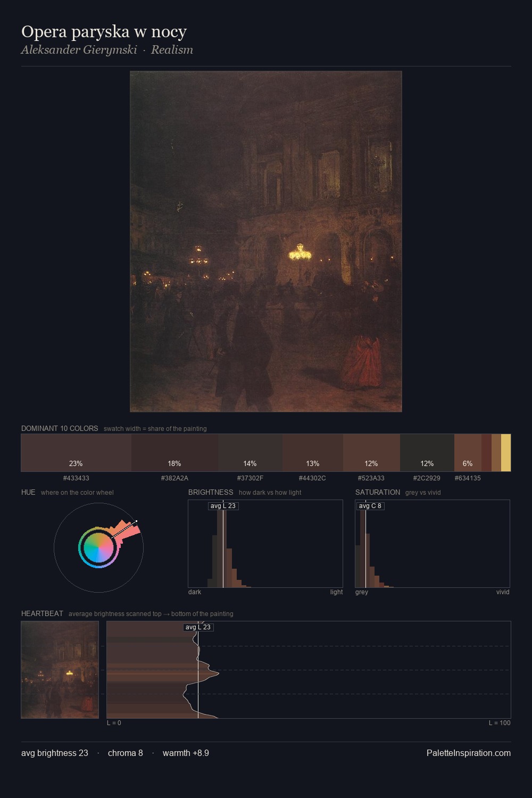Click the '#523A33' hex code text

point(371,478)
